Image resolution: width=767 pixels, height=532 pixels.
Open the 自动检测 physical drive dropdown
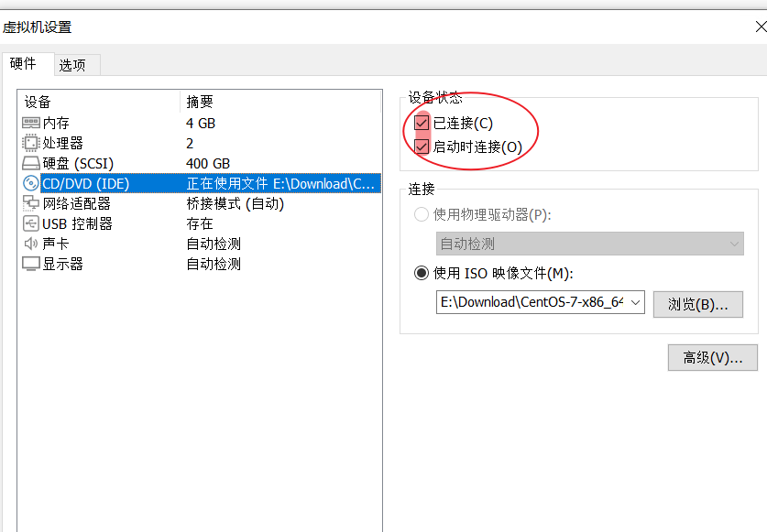coord(590,244)
